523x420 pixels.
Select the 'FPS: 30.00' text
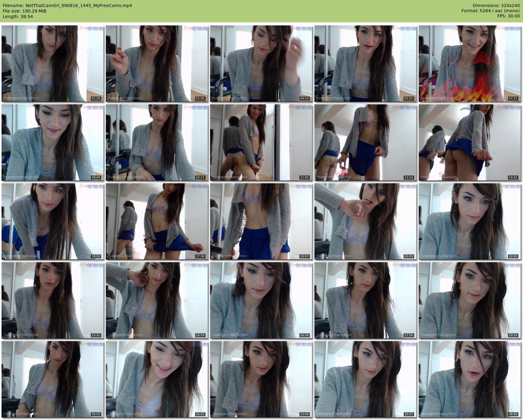(508, 16)
